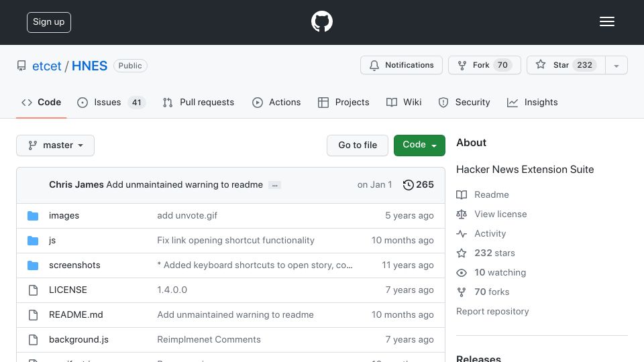Open the Security tab
This screenshot has width=644, height=362.
(464, 102)
